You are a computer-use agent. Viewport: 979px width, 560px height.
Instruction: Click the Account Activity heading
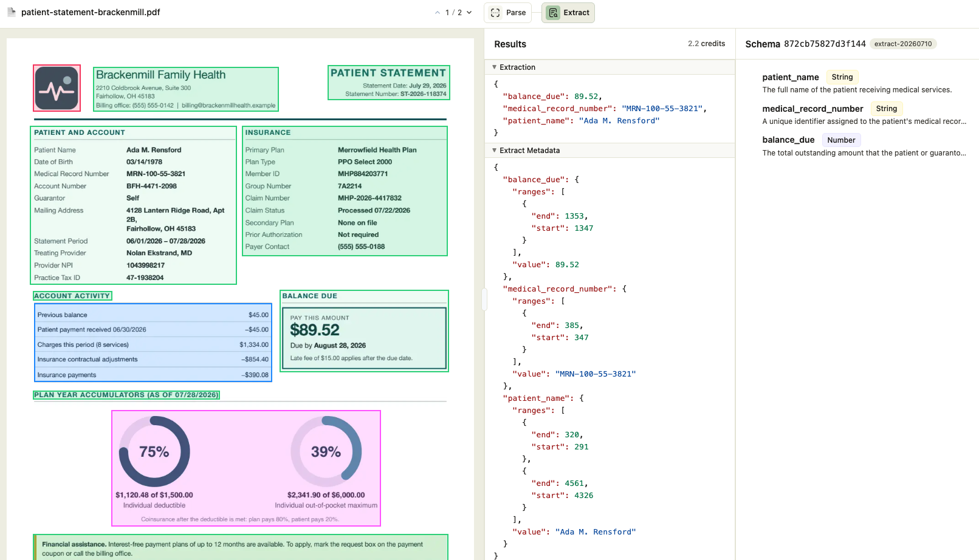click(72, 296)
